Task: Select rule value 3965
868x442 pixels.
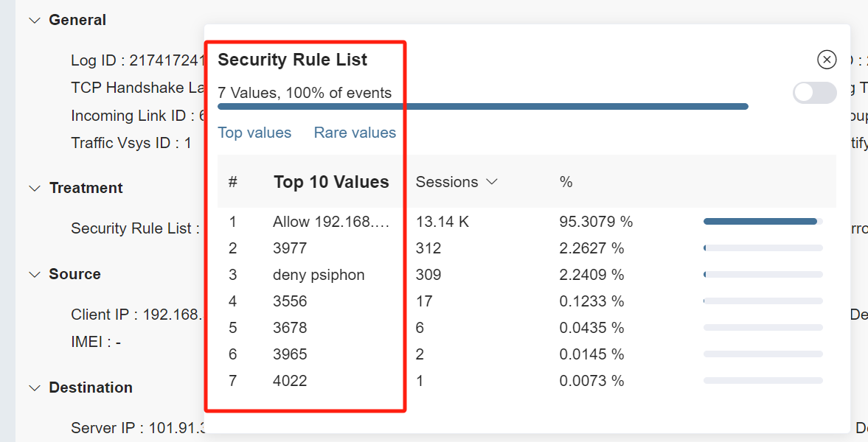Action: tap(289, 354)
